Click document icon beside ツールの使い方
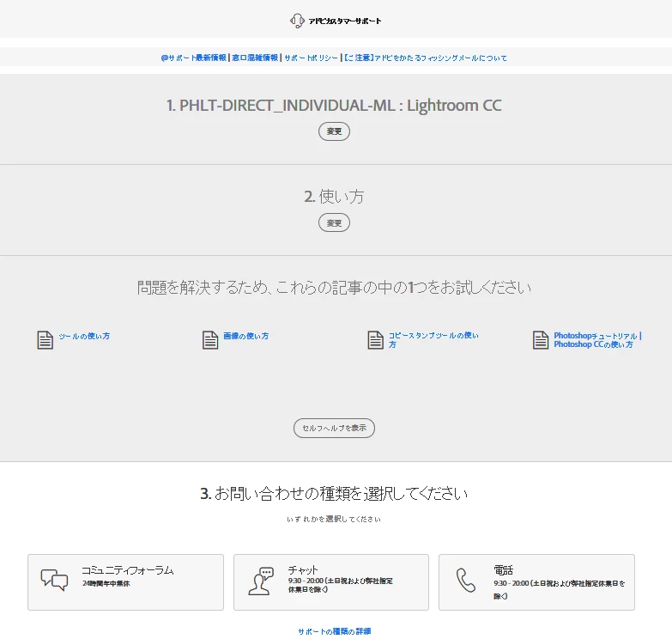This screenshot has width=672, height=639. tap(45, 340)
